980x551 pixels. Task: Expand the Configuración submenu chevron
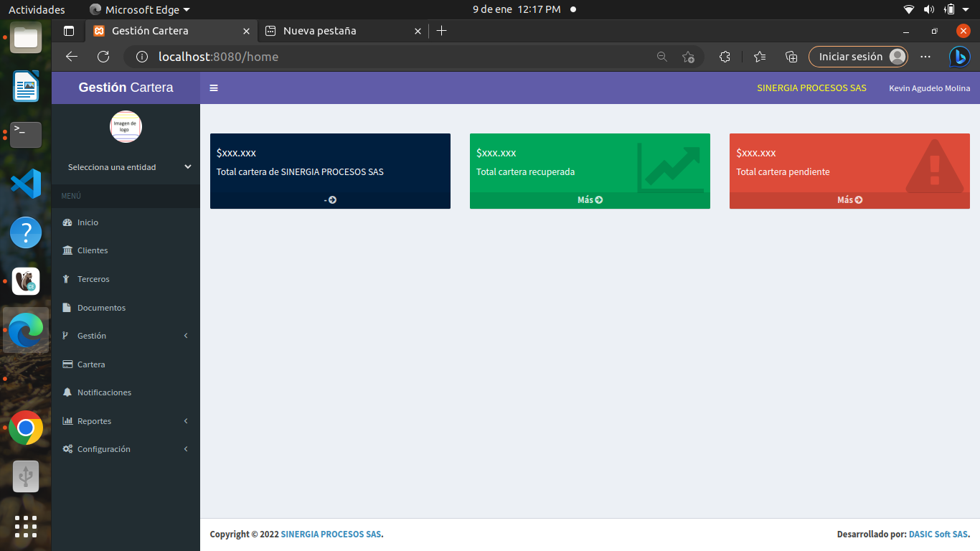tap(186, 449)
